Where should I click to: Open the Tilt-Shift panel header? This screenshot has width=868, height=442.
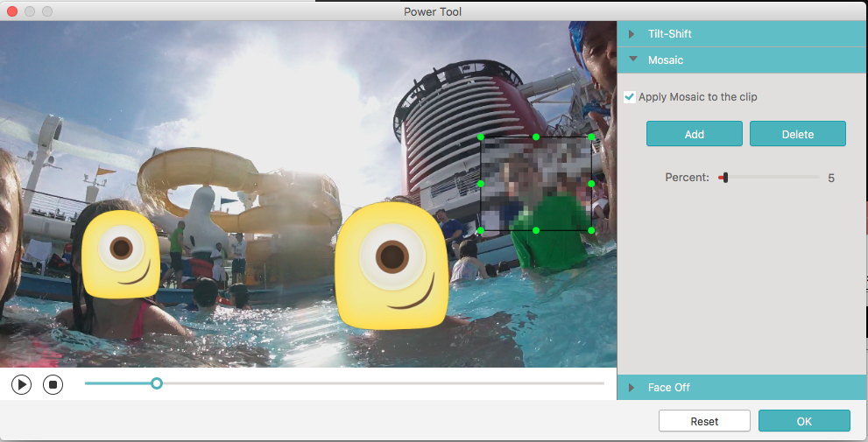pyautogui.click(x=743, y=34)
